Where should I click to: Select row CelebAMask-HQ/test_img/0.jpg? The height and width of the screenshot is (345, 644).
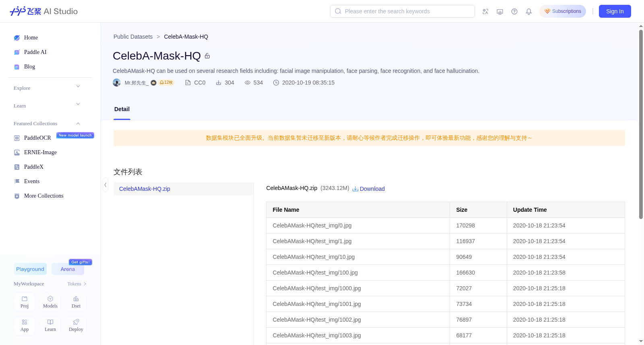[x=446, y=225]
